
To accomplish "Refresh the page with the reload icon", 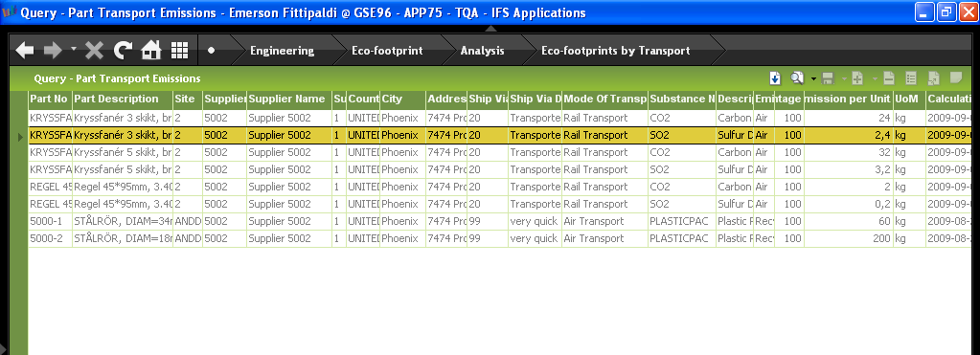I will pos(124,51).
